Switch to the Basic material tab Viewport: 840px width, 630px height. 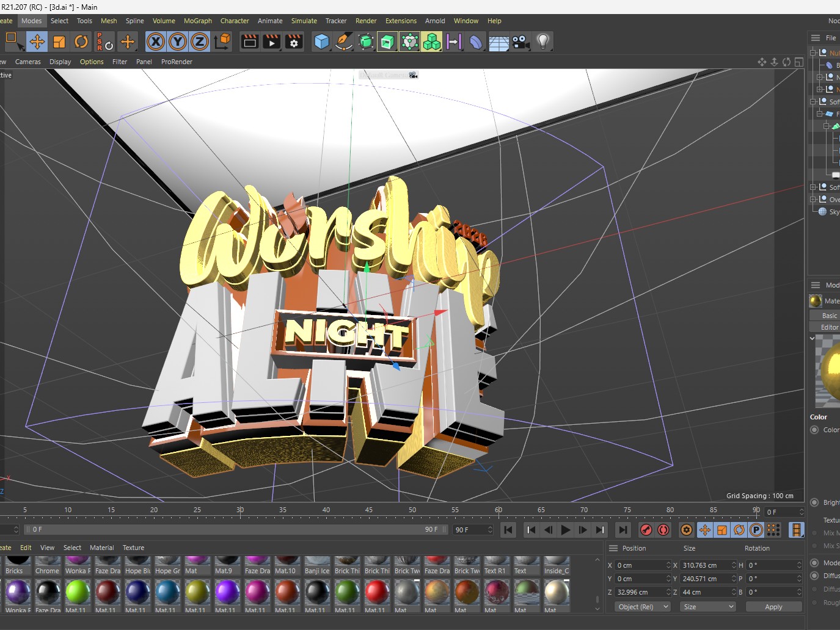[x=830, y=316]
